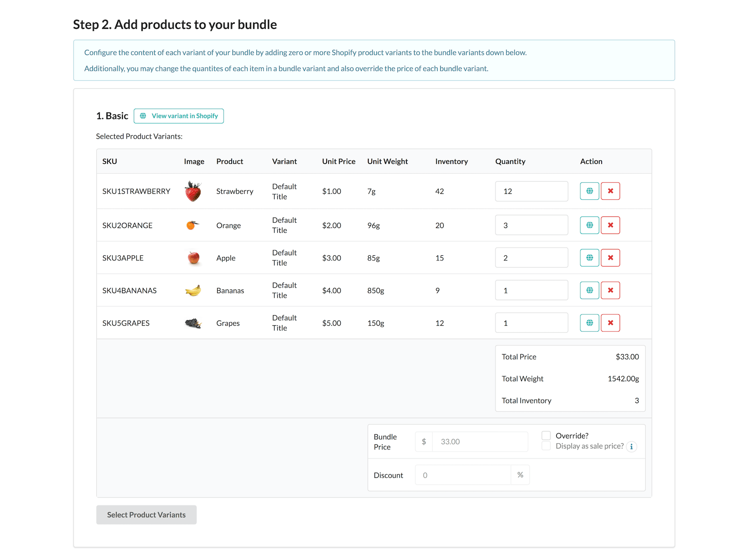747x560 pixels.
Task: Click the globe icon for Orange
Action: [x=589, y=225]
